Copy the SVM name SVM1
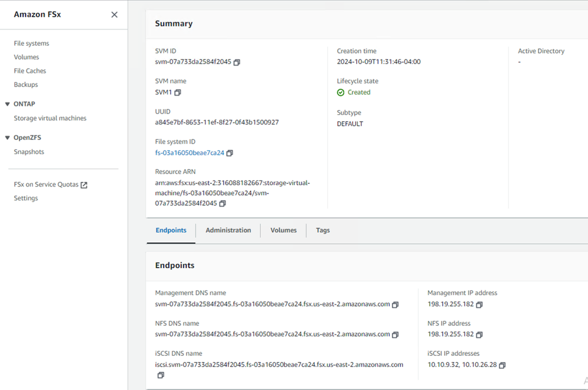This screenshot has width=588, height=390. pyautogui.click(x=178, y=93)
